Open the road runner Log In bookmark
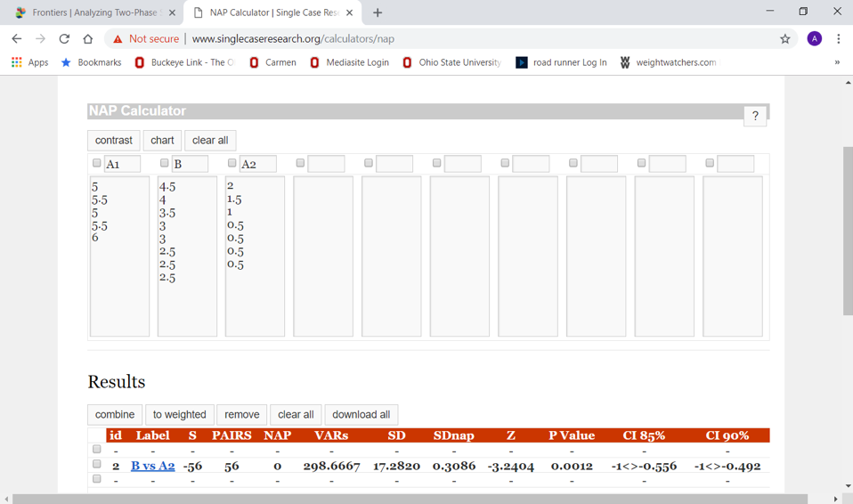This screenshot has width=853, height=504. (561, 62)
